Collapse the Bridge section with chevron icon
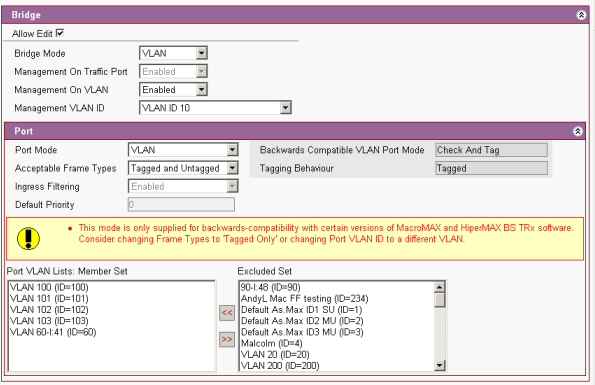 [x=581, y=15]
